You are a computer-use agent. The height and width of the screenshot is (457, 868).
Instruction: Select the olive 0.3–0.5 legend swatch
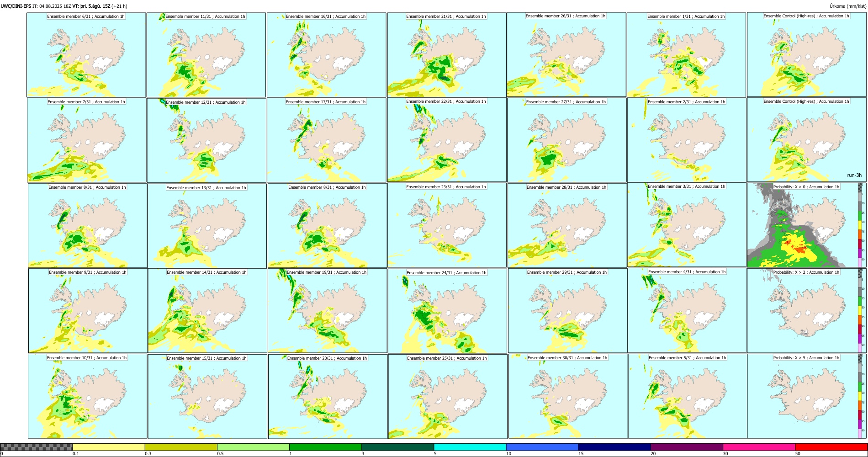click(181, 447)
